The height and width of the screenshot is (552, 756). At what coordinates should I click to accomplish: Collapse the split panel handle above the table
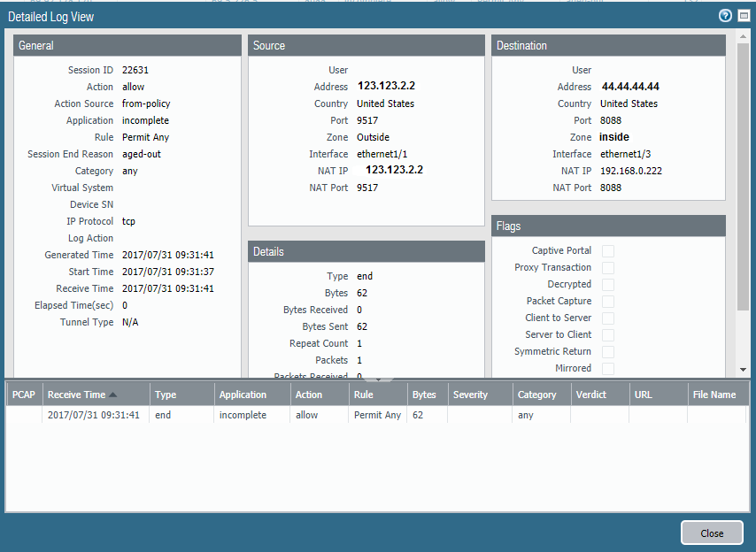tap(378, 379)
